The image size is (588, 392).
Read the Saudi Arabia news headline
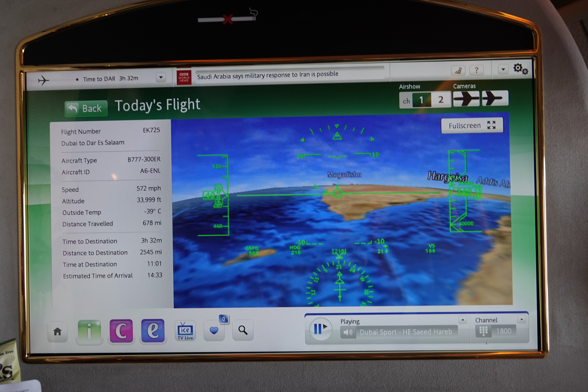tap(268, 75)
